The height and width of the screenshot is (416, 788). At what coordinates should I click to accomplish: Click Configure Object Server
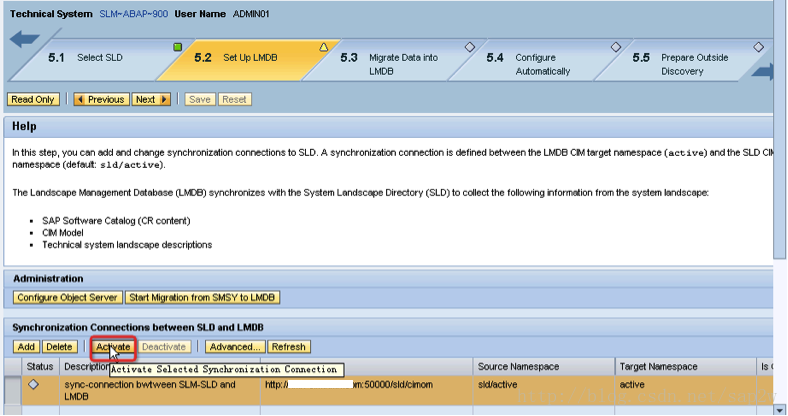click(67, 297)
